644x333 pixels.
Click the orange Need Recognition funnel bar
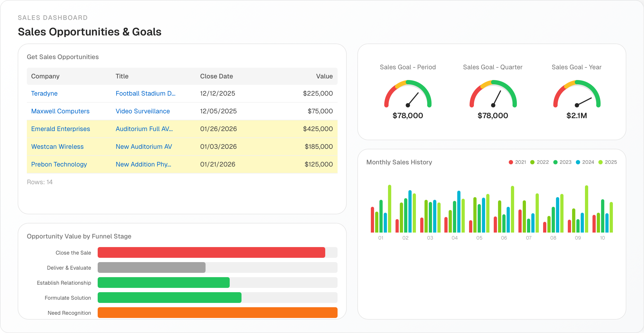[x=217, y=313]
